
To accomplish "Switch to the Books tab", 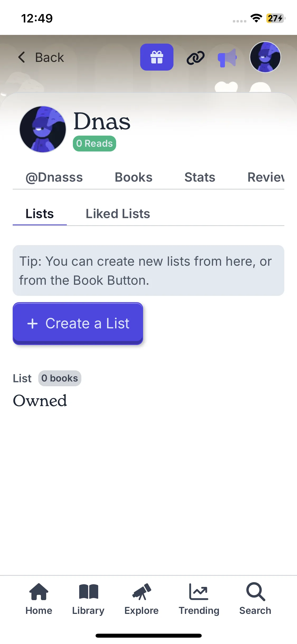I will [134, 177].
